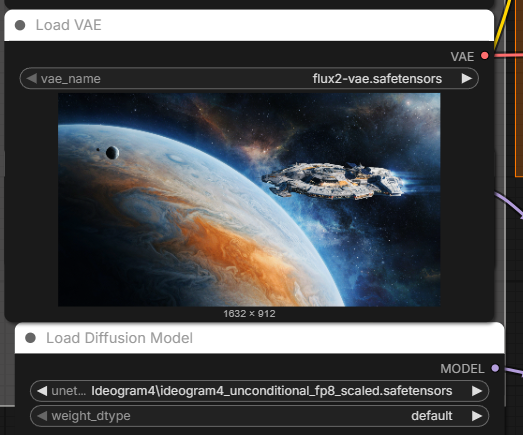
Task: Collapse the Load Diffusion Model node via its dot
Action: coord(30,338)
